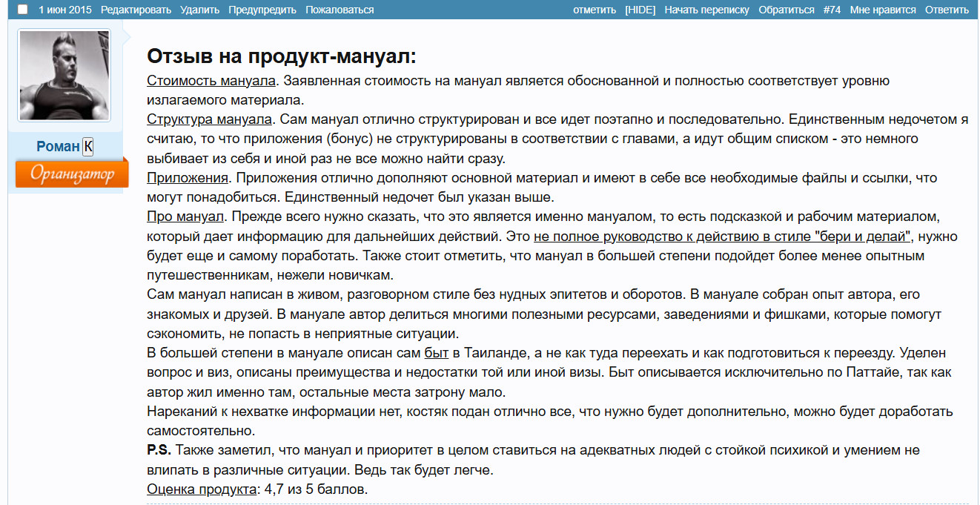The height and width of the screenshot is (505, 980).
Task: Delete the post with Удалить
Action: 200,10
